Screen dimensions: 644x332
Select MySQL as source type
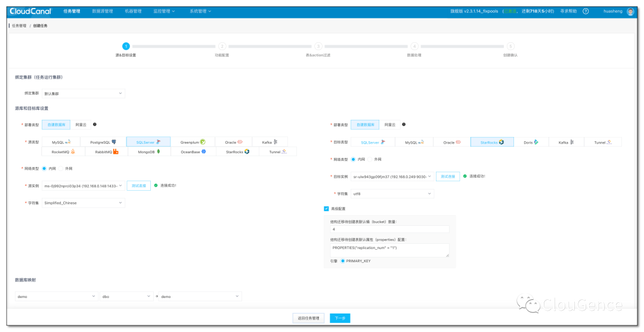(61, 142)
